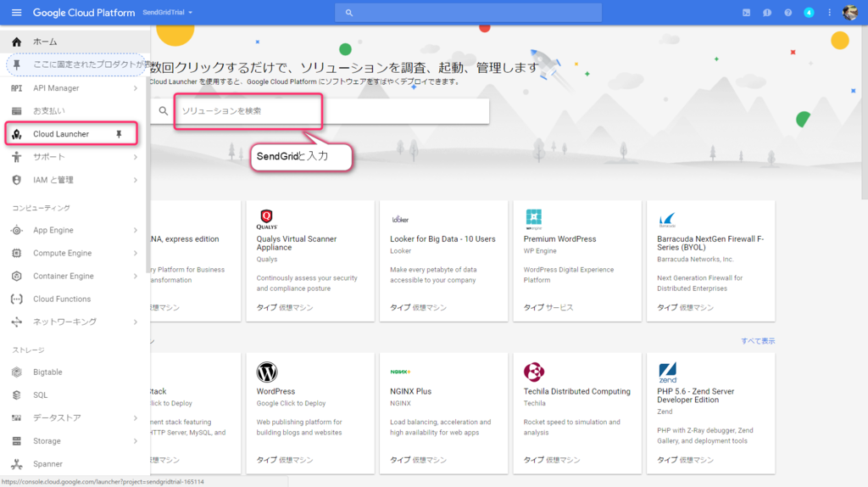Click the page vertical scrollbar
Image resolution: width=868 pixels, height=487 pixels.
864,113
